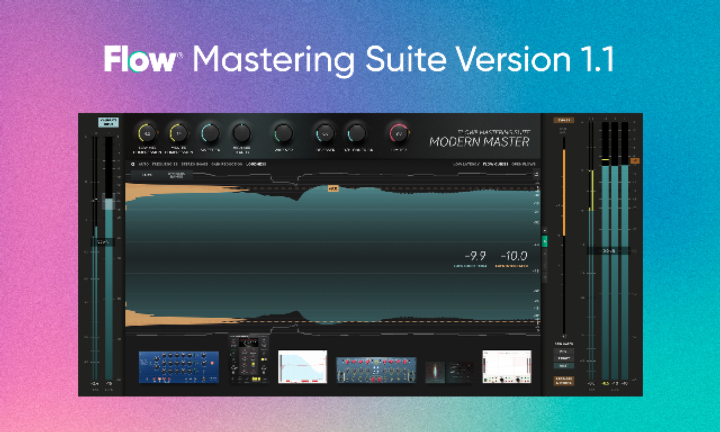
Task: Open the blue EQ plugin thumbnail
Action: pyautogui.click(x=179, y=367)
